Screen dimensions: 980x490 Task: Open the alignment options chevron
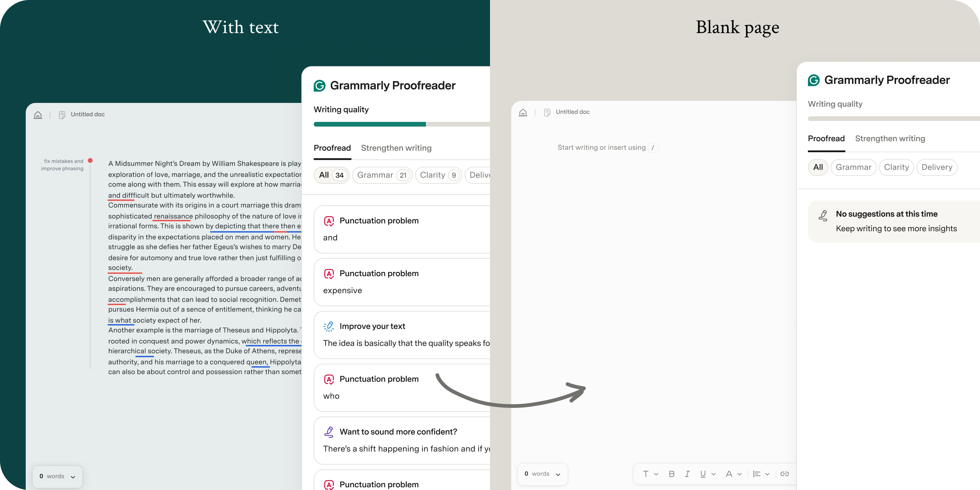pos(767,474)
